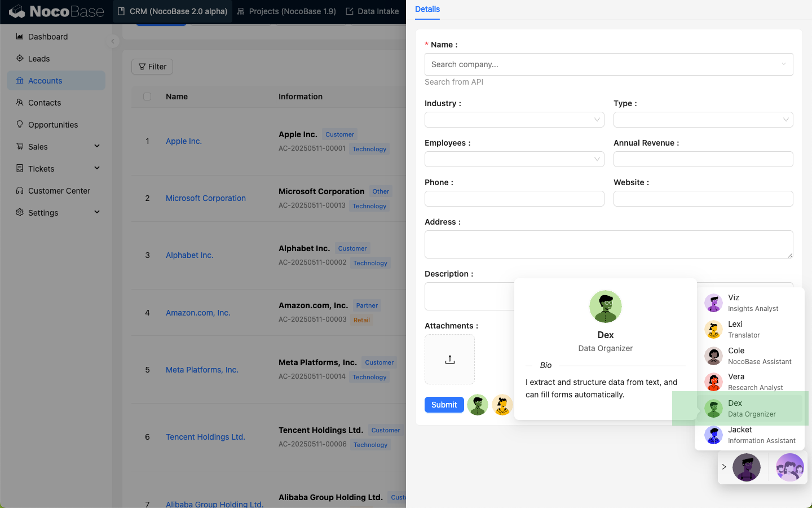
Task: Click the Dex avatar next to Submit
Action: (478, 405)
